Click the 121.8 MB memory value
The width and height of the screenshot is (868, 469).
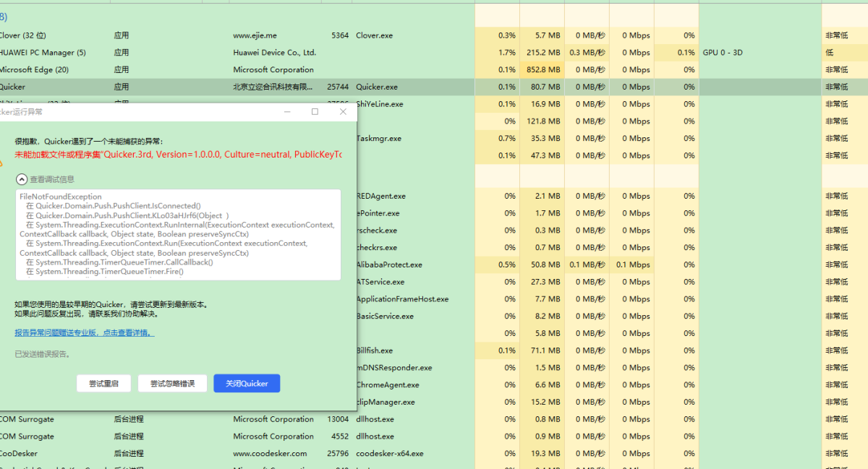click(543, 121)
